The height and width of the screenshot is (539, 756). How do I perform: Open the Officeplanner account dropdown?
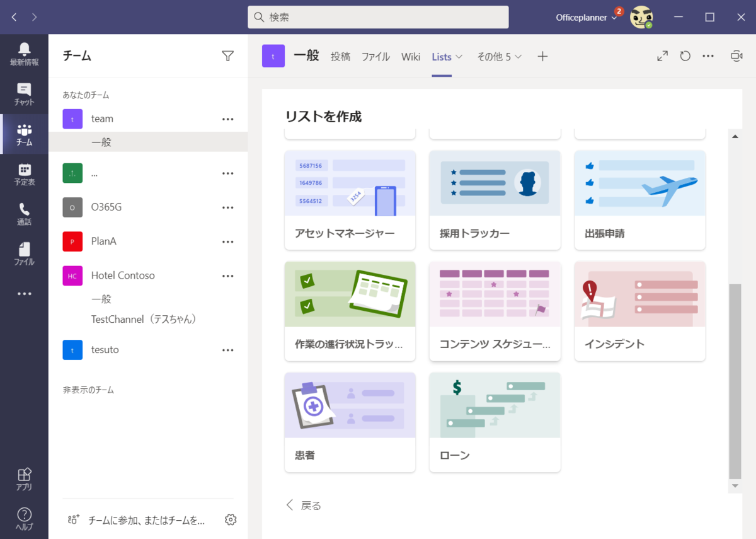pos(587,18)
